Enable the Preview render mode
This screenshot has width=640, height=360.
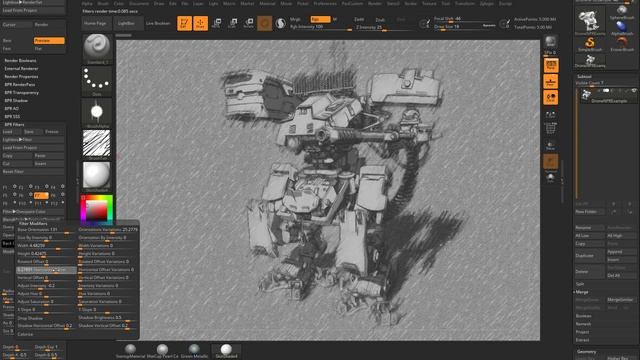[49, 41]
